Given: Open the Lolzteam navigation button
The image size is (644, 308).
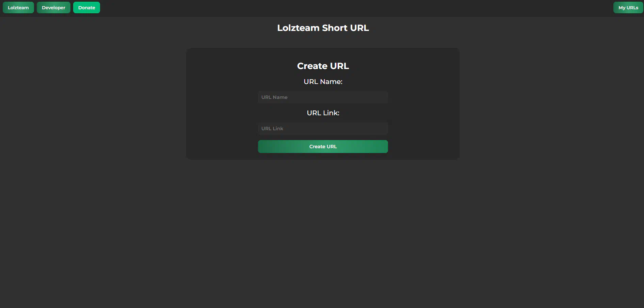Looking at the screenshot, I should click(18, 7).
